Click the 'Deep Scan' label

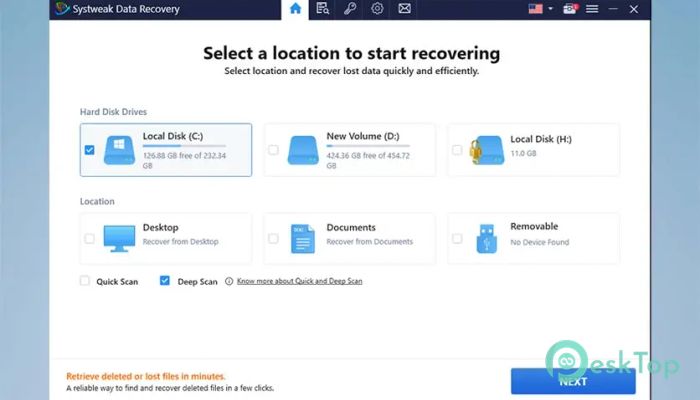(x=197, y=282)
